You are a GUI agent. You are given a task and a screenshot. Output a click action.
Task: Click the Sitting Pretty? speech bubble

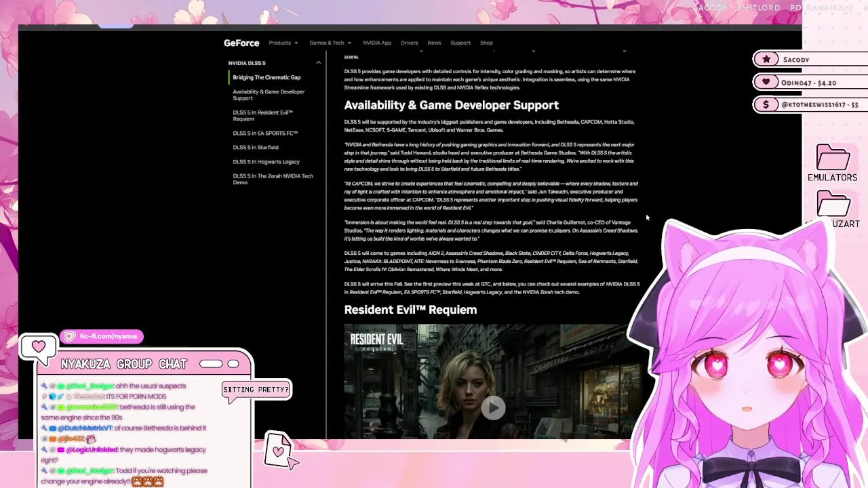256,390
